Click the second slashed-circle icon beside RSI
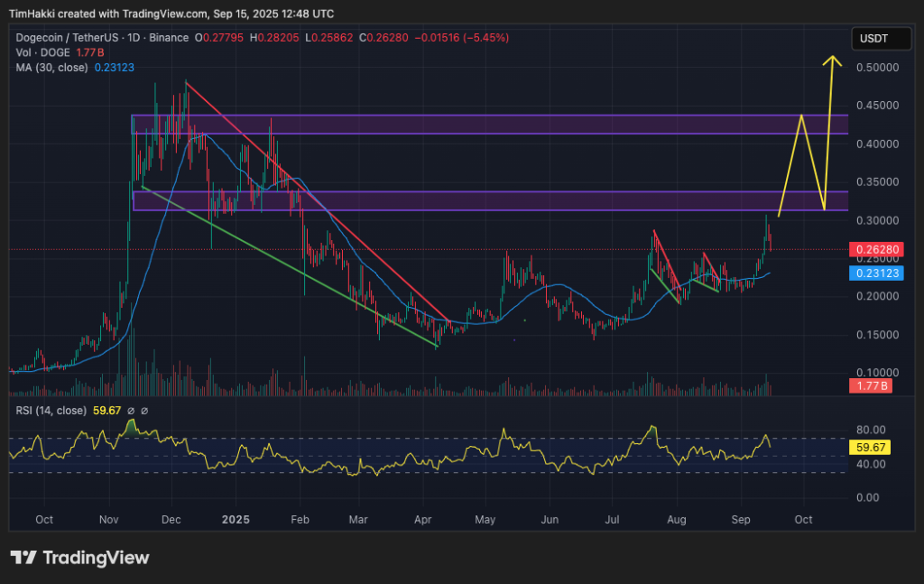Viewport: 924px width, 584px height. click(144, 411)
